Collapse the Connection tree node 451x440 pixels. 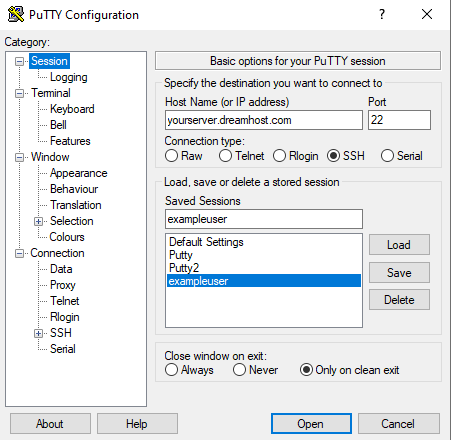pos(19,253)
